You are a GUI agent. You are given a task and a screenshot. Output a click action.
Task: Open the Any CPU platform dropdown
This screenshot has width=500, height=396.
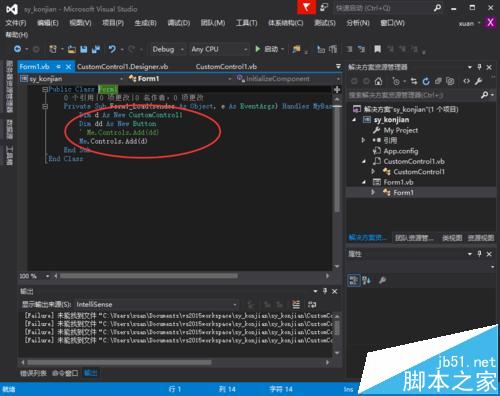tap(246, 50)
